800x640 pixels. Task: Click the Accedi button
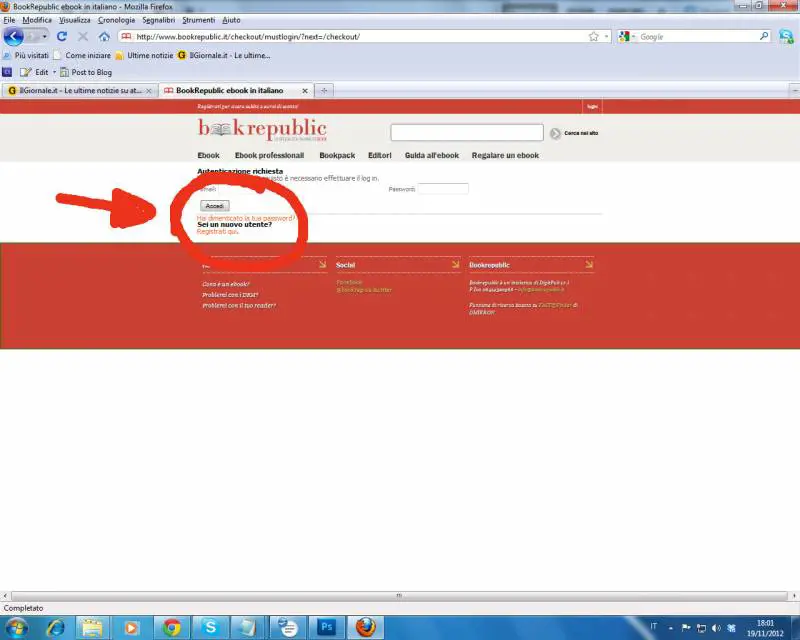(x=215, y=206)
